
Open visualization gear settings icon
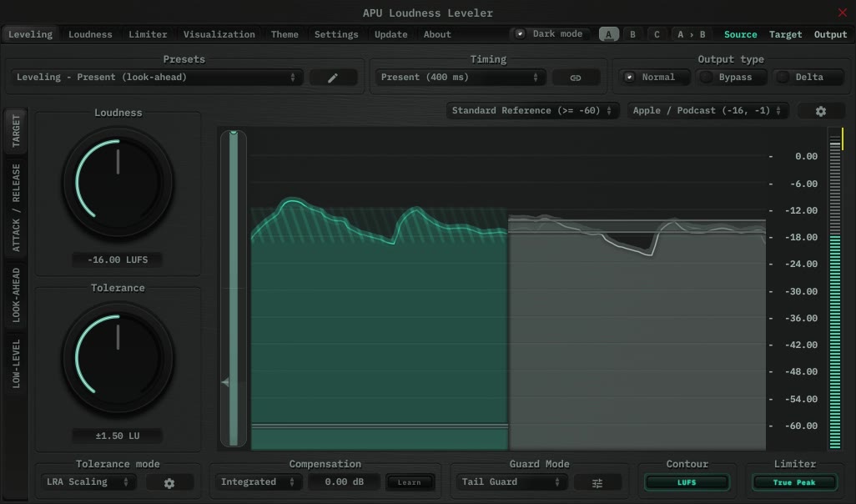pos(820,111)
